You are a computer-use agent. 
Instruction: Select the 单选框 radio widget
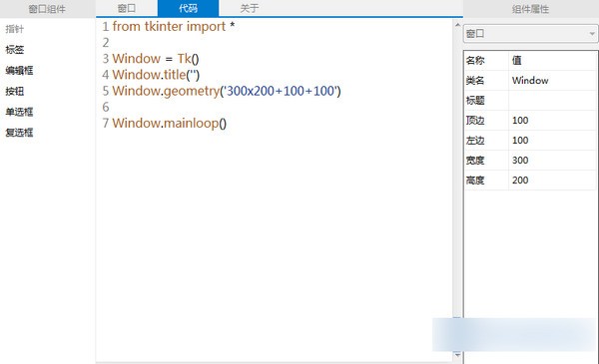19,112
